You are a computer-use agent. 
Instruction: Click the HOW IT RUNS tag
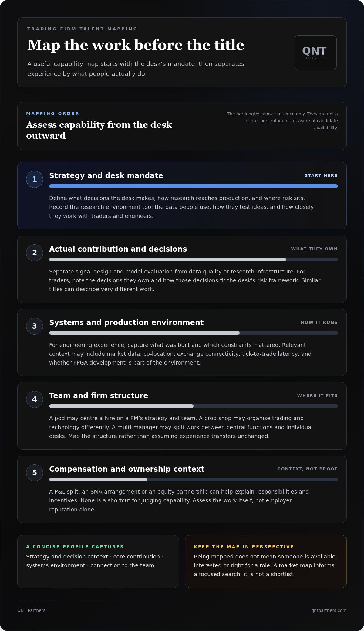(x=319, y=322)
